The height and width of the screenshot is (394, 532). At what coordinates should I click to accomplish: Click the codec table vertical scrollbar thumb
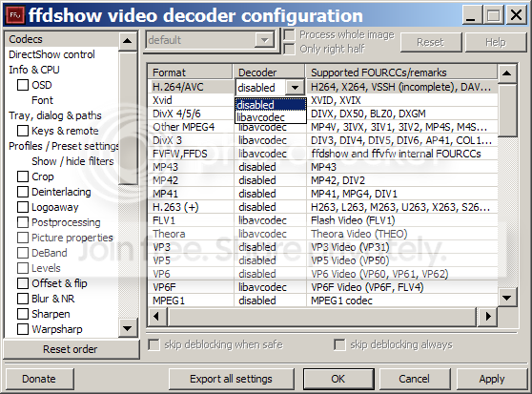point(506,110)
